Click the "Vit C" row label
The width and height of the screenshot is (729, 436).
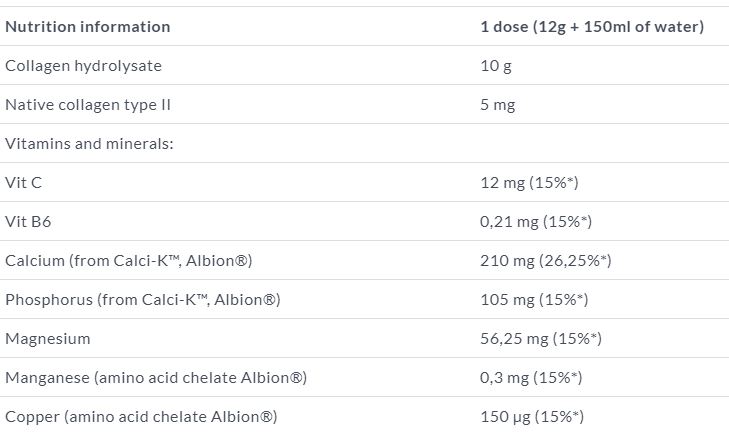coord(24,183)
